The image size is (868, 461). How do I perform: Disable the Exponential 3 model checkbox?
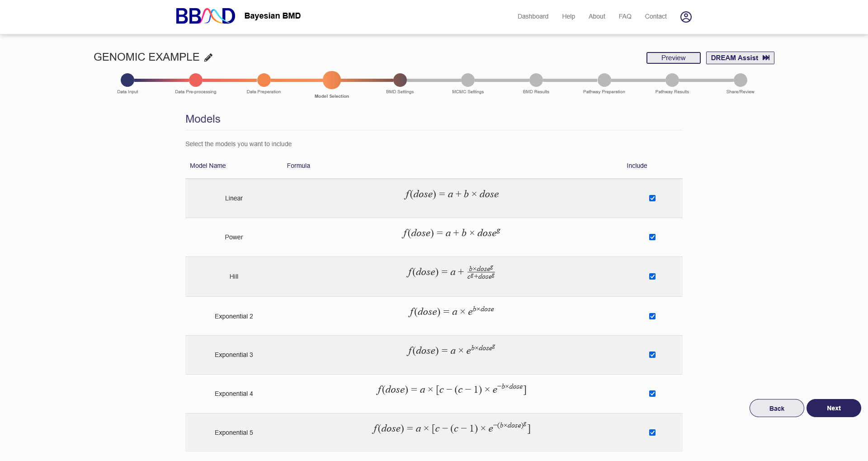(x=652, y=355)
